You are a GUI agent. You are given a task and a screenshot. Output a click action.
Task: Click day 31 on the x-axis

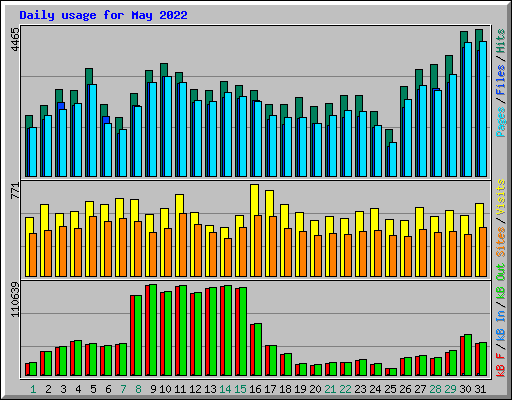click(x=480, y=389)
